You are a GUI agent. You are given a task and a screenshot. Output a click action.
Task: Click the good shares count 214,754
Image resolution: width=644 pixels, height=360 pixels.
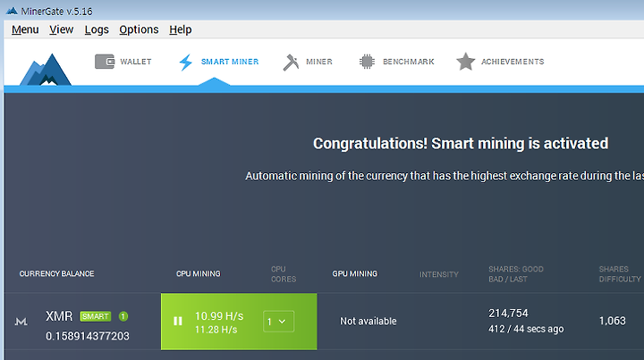(508, 314)
